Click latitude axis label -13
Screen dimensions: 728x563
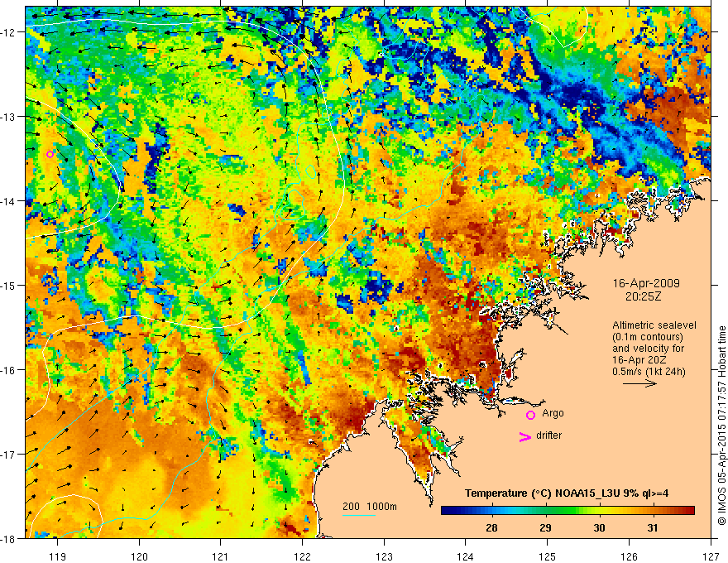8,117
